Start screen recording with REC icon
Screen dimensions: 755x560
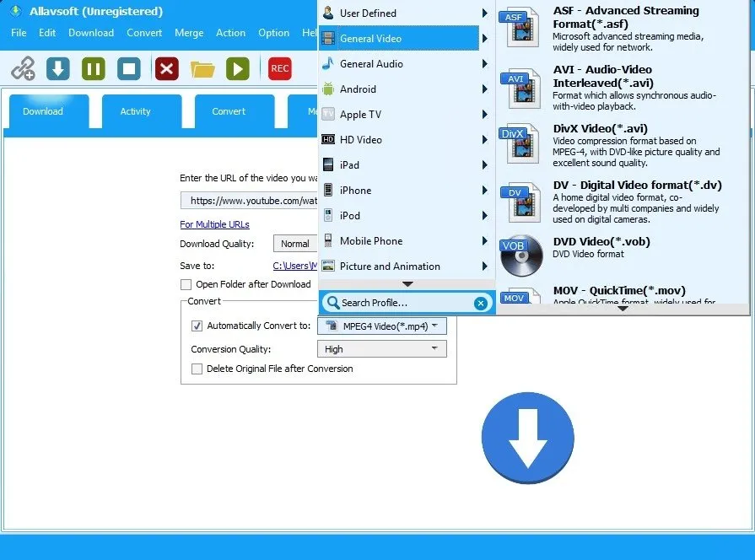click(280, 68)
